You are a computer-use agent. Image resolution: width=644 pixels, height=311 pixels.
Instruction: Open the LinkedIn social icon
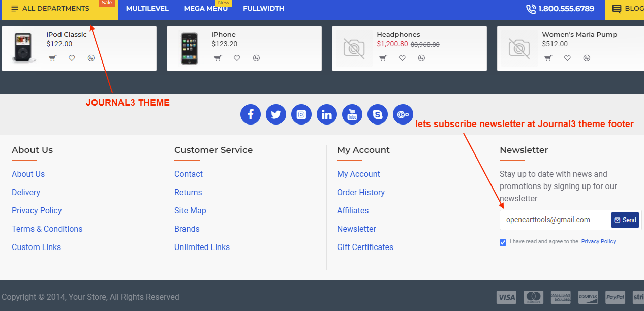[x=327, y=114]
